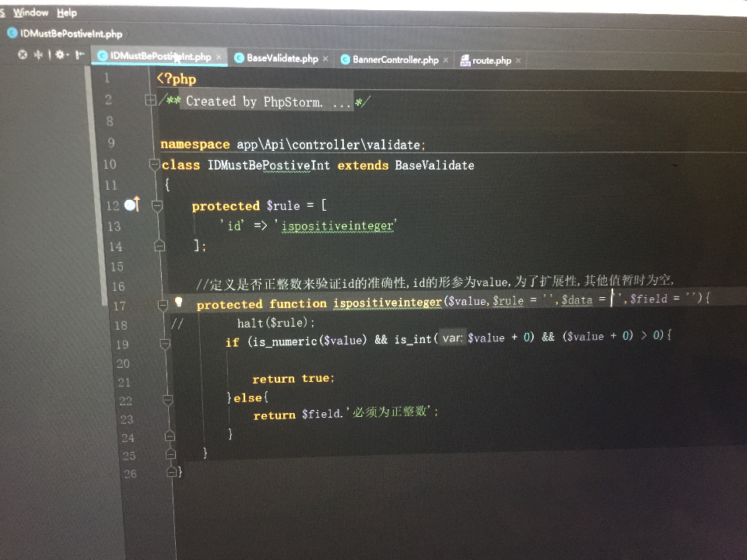
Task: Close the BannerController.php tab
Action: click(445, 60)
